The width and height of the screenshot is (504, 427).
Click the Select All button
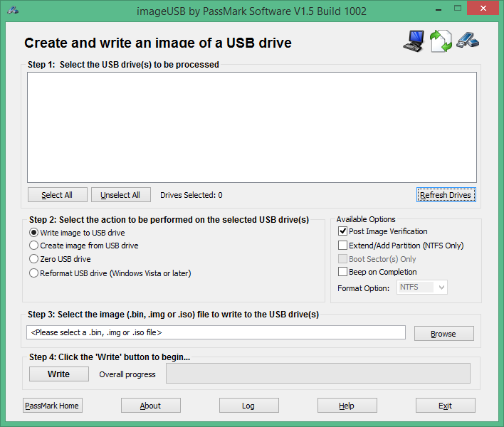pos(57,195)
